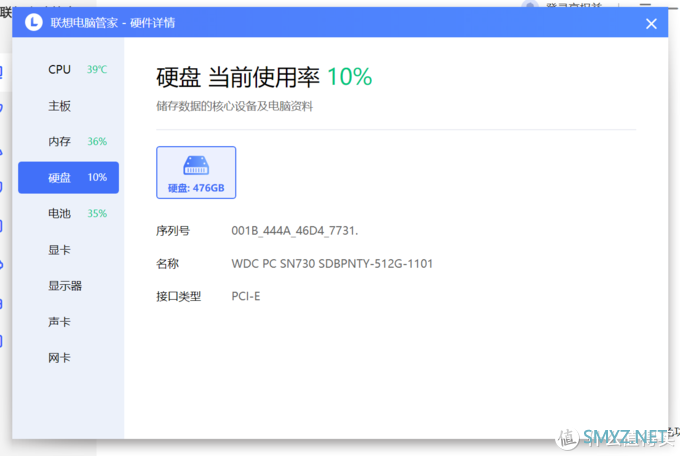Open the 显示器 monitor section
The image size is (680, 456).
click(x=69, y=285)
